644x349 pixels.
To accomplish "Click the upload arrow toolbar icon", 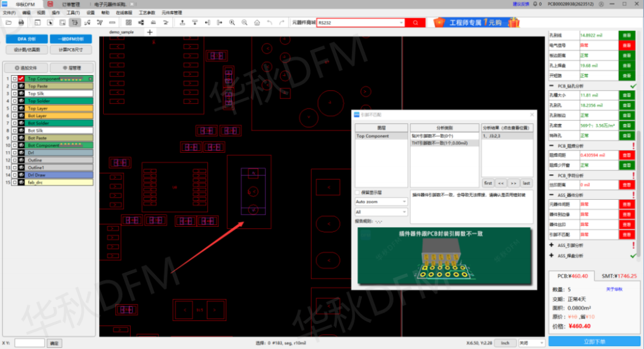I will click(x=182, y=23).
